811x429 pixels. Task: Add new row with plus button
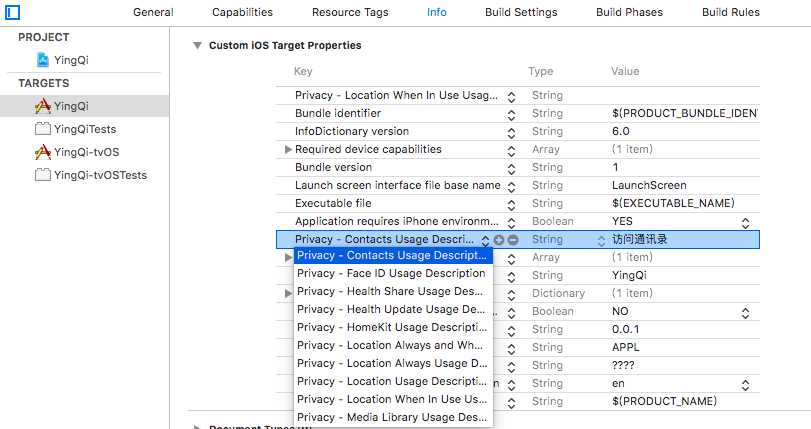pos(499,240)
